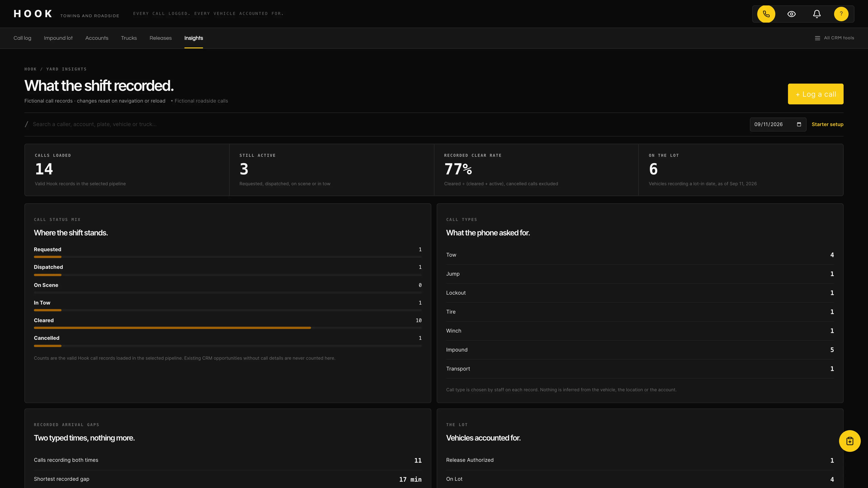Open the Starter setup link
The height and width of the screenshot is (488, 868).
point(827,124)
